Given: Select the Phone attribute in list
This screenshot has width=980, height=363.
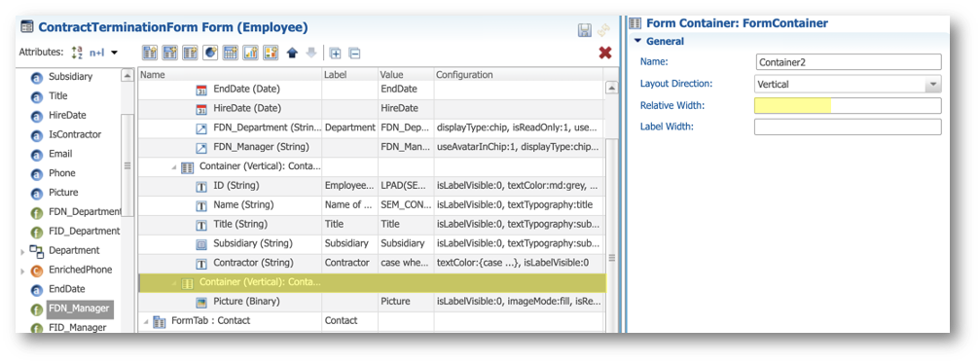Looking at the screenshot, I should point(61,173).
